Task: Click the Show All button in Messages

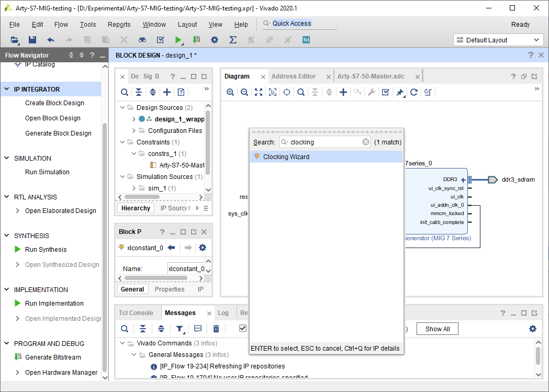Action: (x=438, y=329)
